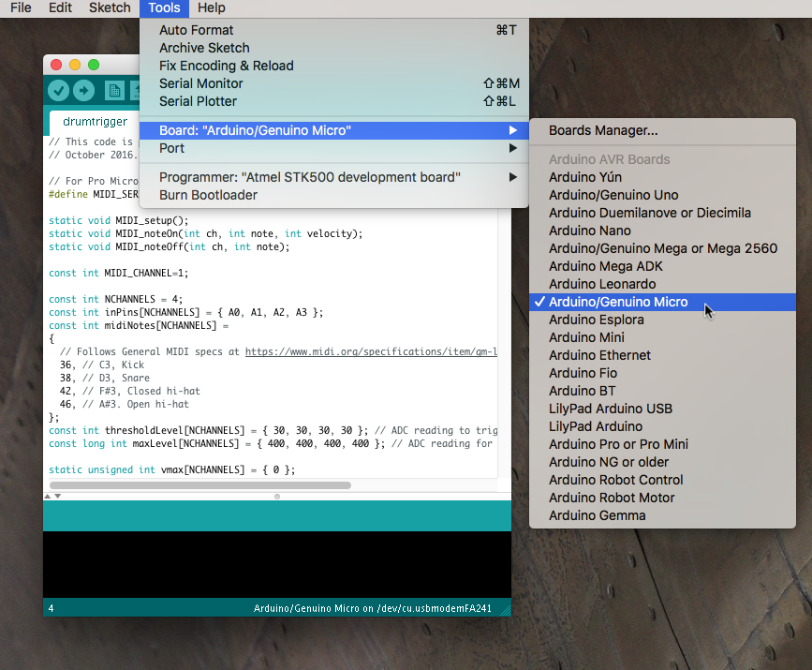The image size is (812, 670).
Task: Open the Sketch menu
Action: pos(109,8)
